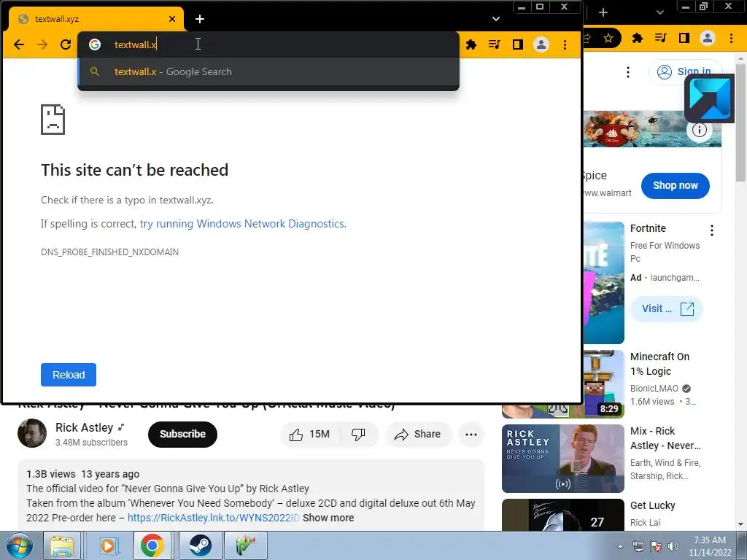This screenshot has height=560, width=747.
Task: Open profile avatar in front window
Action: 541,44
